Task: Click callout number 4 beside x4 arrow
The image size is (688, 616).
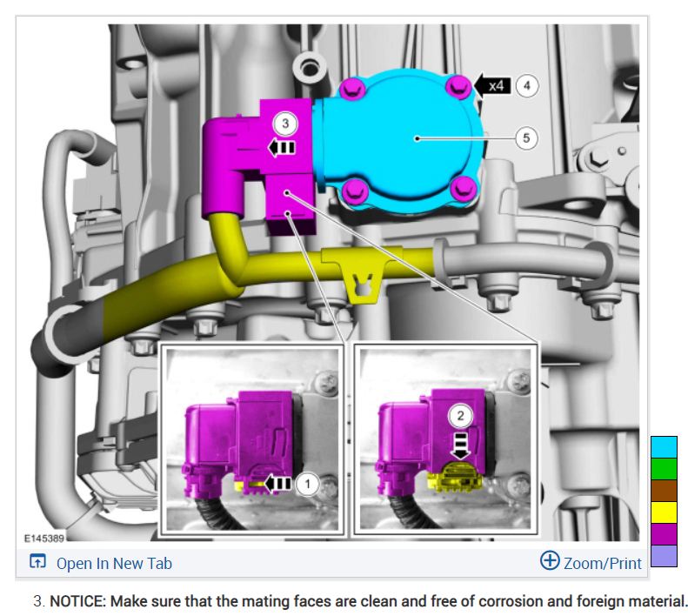Action: coord(527,85)
